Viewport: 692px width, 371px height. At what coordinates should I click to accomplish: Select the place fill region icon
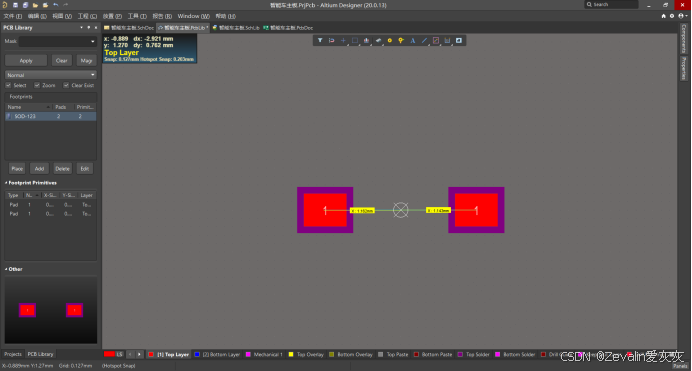click(x=459, y=41)
